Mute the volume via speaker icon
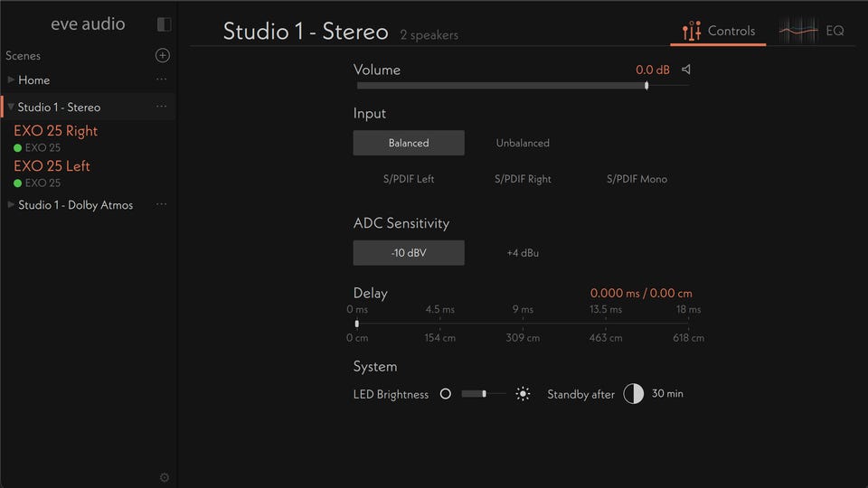Screen dimensions: 868x488 [686, 70]
